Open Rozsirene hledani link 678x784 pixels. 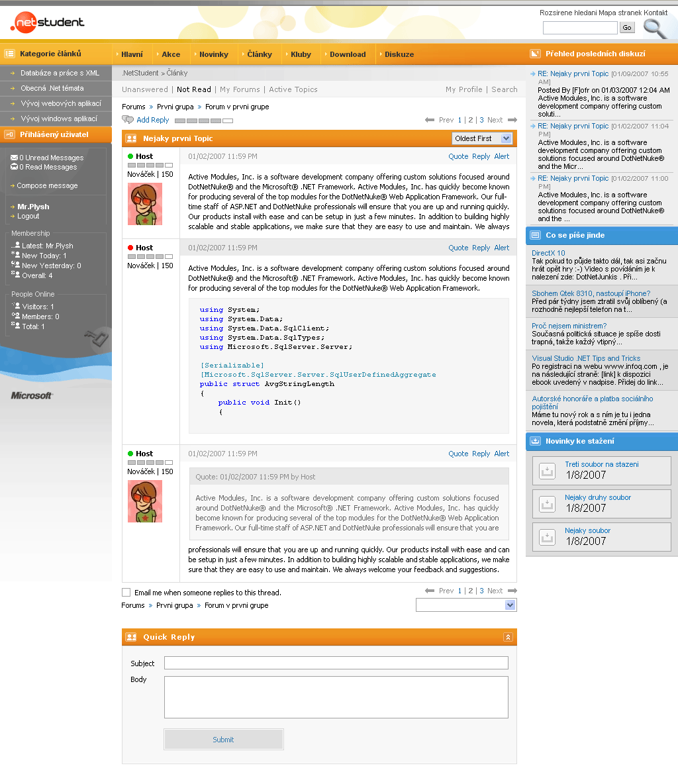point(568,13)
